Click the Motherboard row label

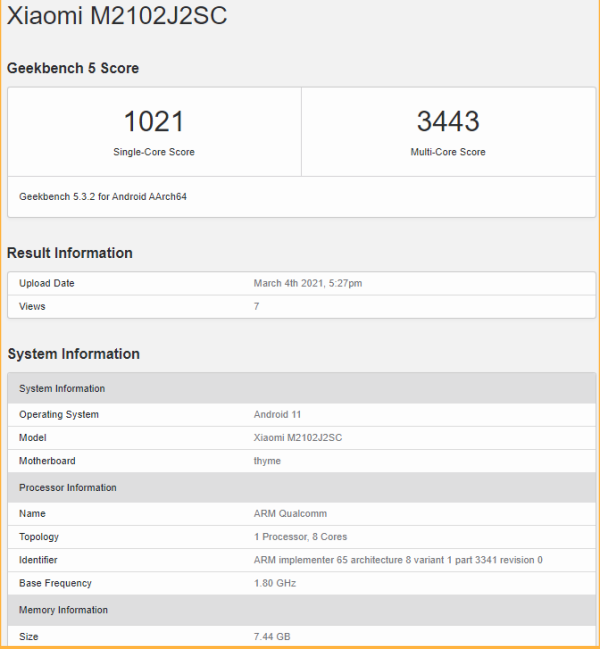tap(47, 461)
